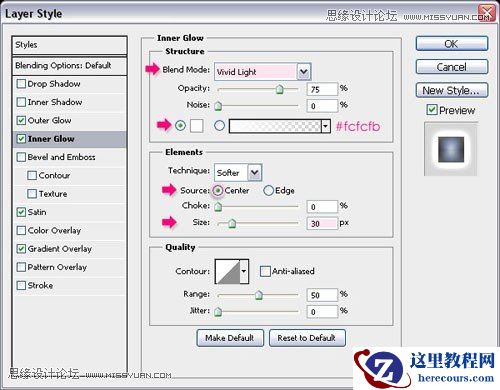
Task: Open the Styles panel entry
Action: [x=69, y=45]
